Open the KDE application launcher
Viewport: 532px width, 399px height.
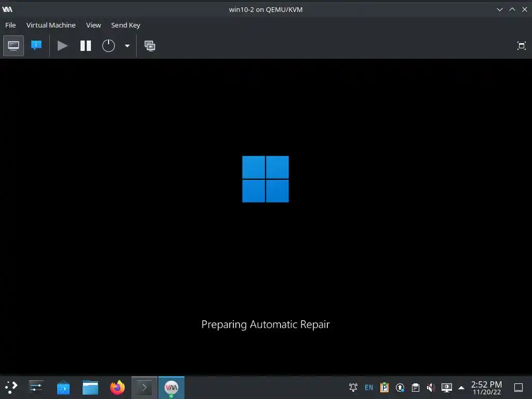[x=11, y=388]
